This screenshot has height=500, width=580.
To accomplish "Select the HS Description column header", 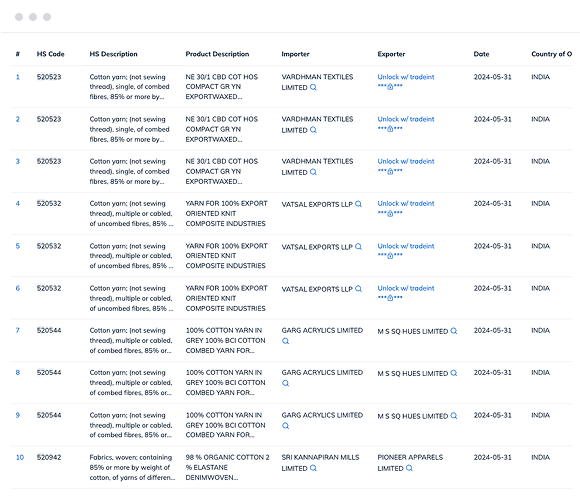I will click(113, 54).
